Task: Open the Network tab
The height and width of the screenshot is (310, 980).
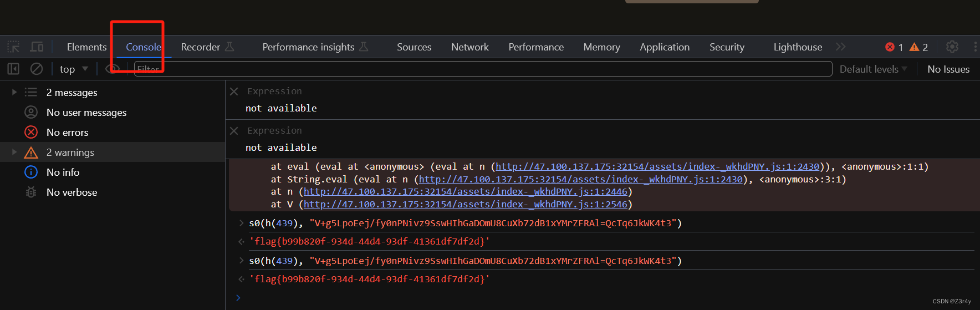Action: 470,47
